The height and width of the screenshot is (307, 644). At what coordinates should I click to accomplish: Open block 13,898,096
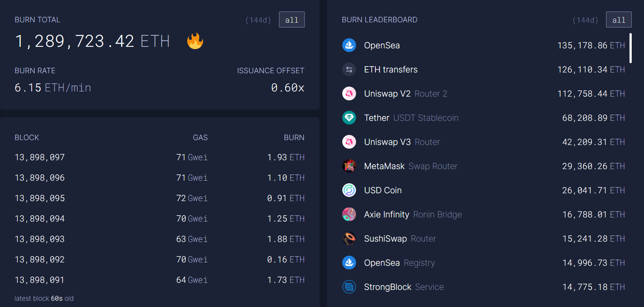coord(40,178)
